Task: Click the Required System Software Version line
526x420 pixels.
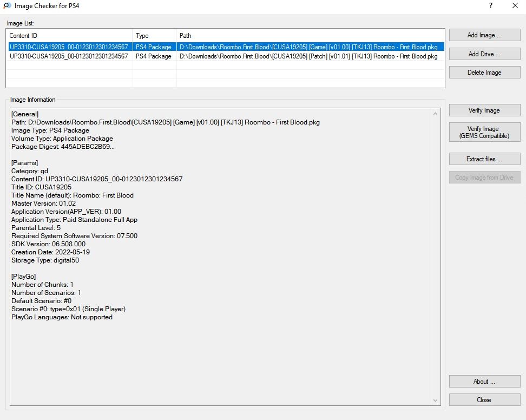Action: point(74,236)
